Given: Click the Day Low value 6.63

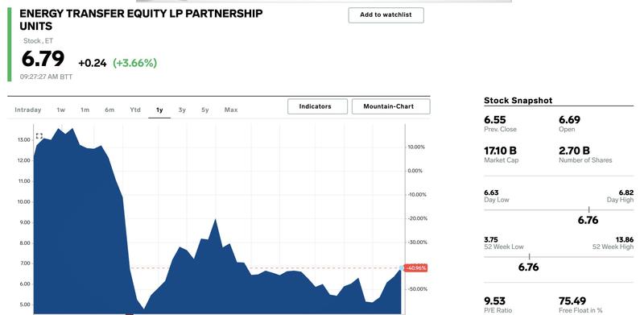Looking at the screenshot, I should click(491, 193).
